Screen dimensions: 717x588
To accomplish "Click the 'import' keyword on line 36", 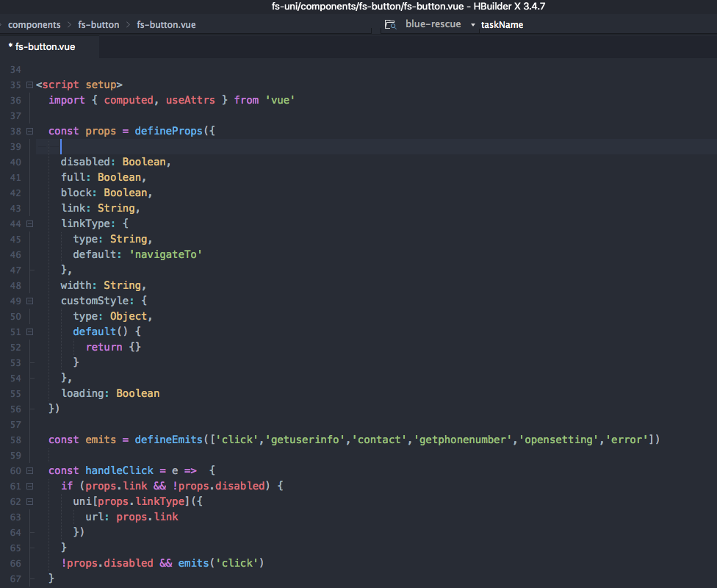I will [x=67, y=100].
